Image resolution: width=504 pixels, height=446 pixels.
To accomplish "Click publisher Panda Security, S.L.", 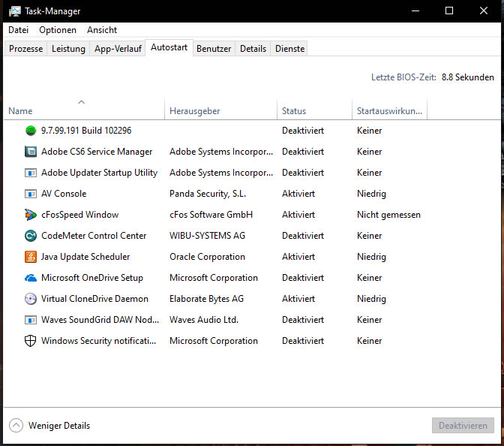I will [208, 194].
